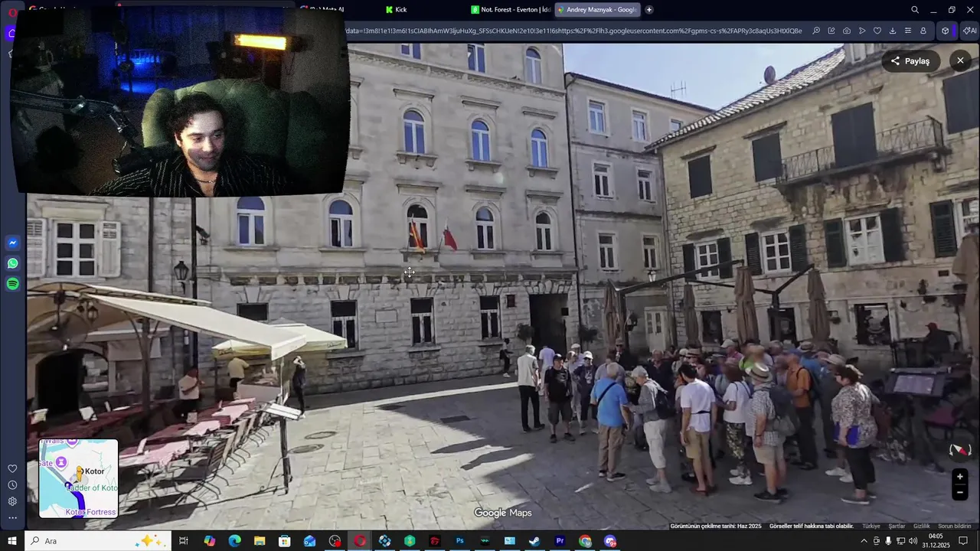The height and width of the screenshot is (551, 980).
Task: Open Photoshop from the taskbar
Action: (x=460, y=541)
